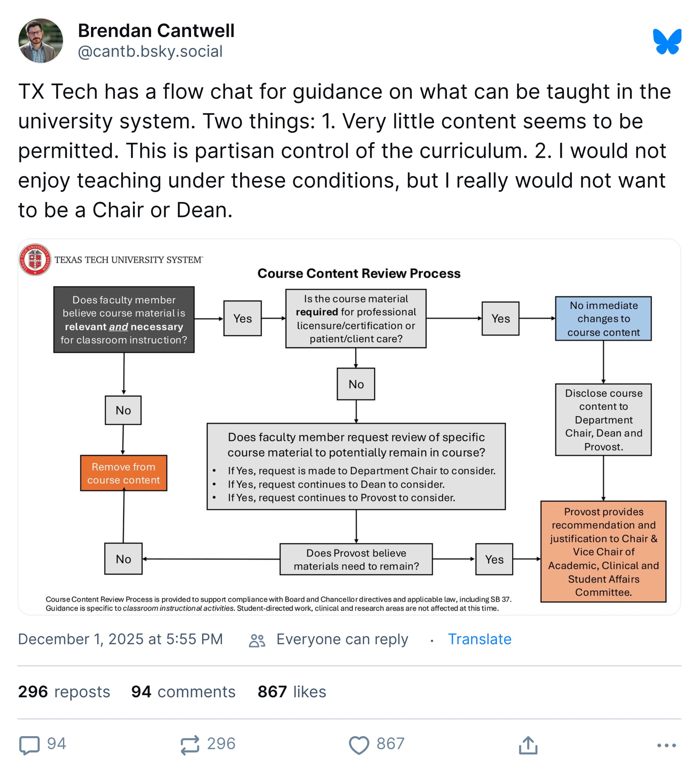700x775 pixels.
Task: Click the share upload icon
Action: (x=528, y=745)
